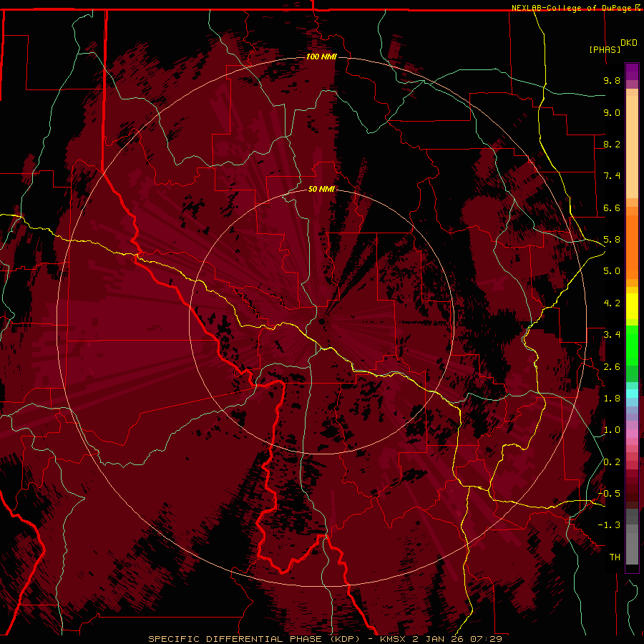Viewport: 644px width, 644px height.
Task: Click the 5.8 value on the color scale
Action: [612, 240]
